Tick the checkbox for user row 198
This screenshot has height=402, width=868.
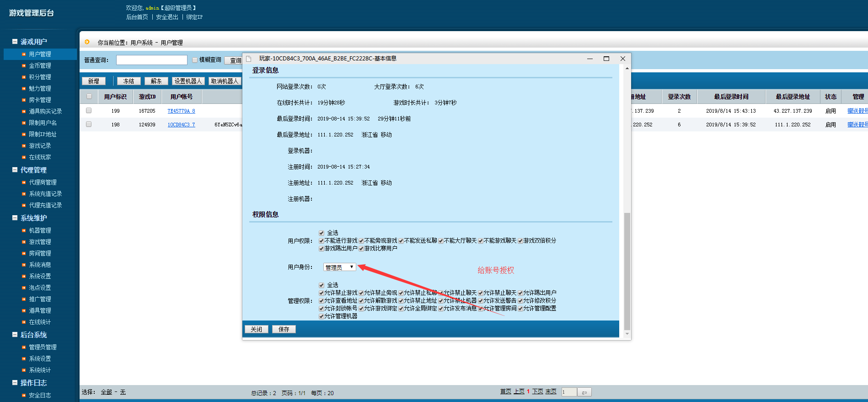click(x=89, y=124)
